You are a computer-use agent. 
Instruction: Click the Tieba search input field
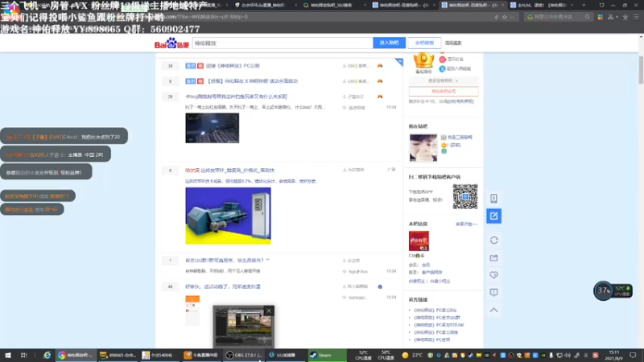[x=283, y=43]
